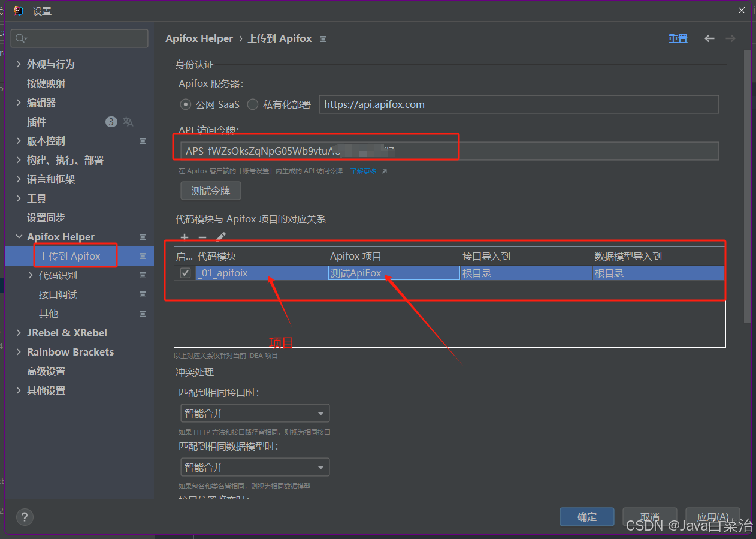Collapse the Apifox Helper tree node
The height and width of the screenshot is (539, 756).
pyautogui.click(x=19, y=237)
